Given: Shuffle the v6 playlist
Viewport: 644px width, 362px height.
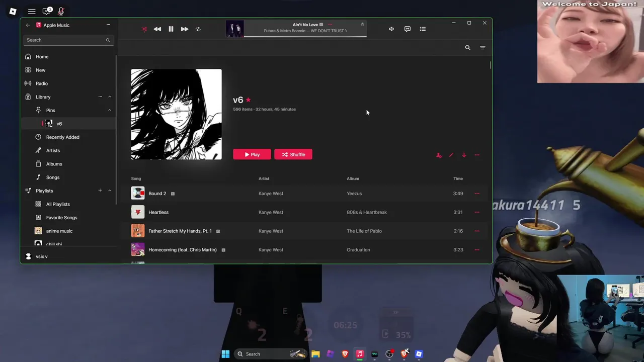Looking at the screenshot, I should [293, 154].
